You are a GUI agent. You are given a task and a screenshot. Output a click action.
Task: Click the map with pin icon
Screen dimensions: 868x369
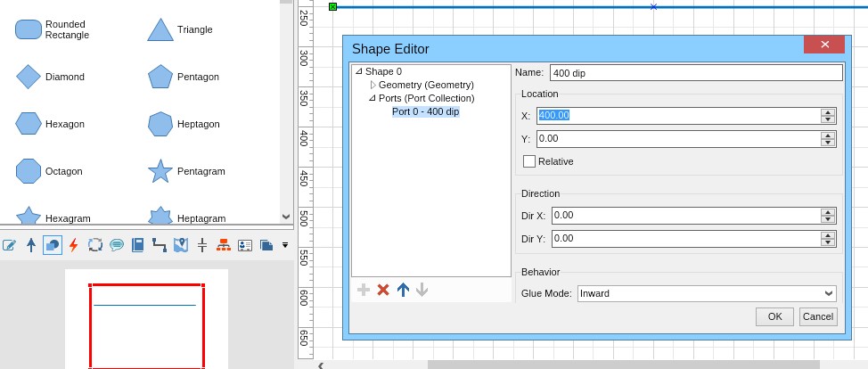tap(181, 244)
